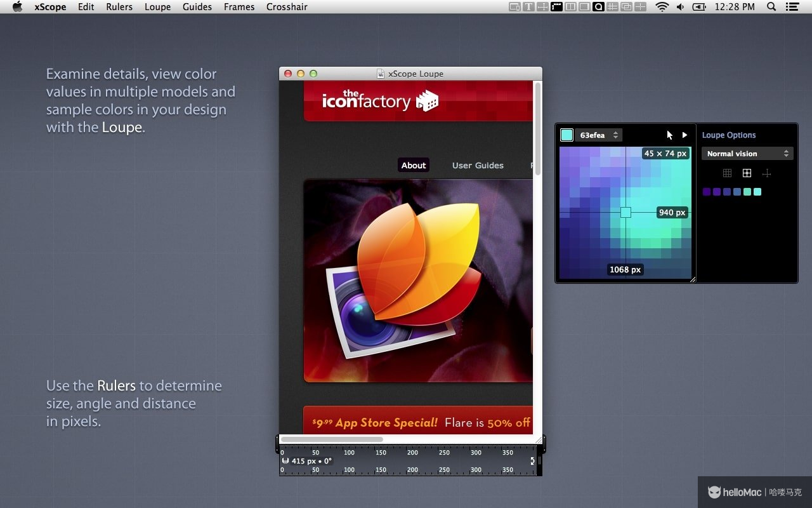Click the horizontal scrollbar thumb
This screenshot has height=508, width=812.
pos(332,439)
